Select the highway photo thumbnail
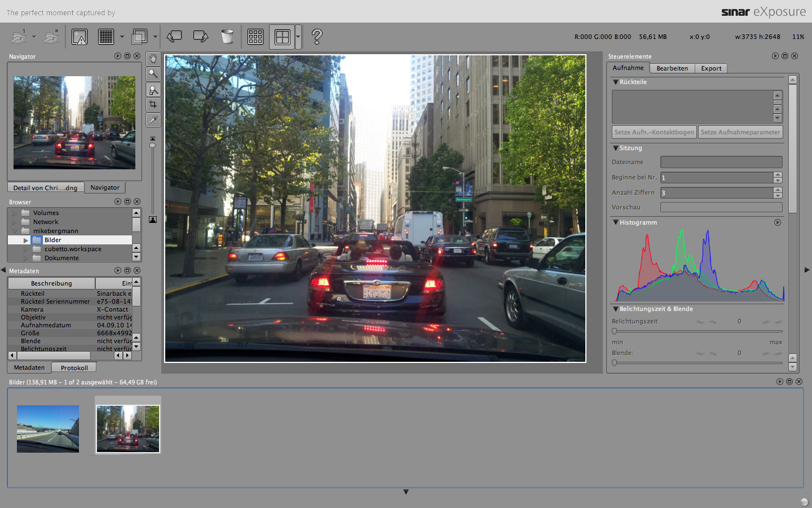Screen dimensions: 812x508 [x=48, y=428]
